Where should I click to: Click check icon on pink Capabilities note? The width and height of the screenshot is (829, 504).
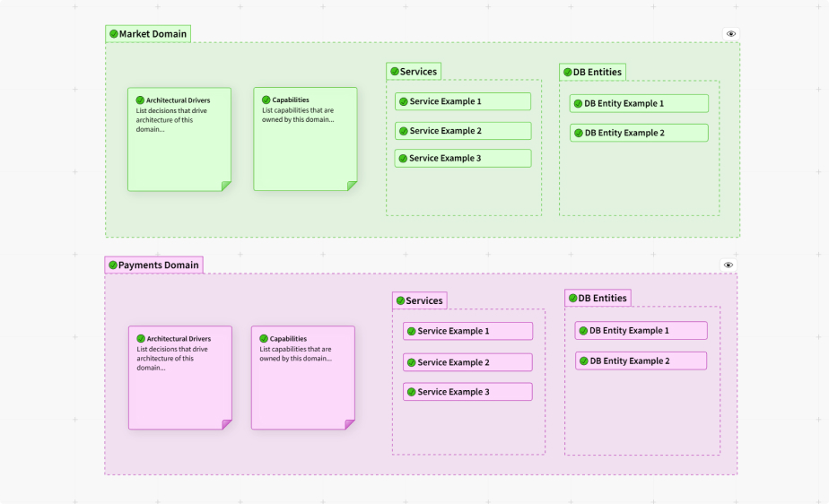(x=264, y=339)
